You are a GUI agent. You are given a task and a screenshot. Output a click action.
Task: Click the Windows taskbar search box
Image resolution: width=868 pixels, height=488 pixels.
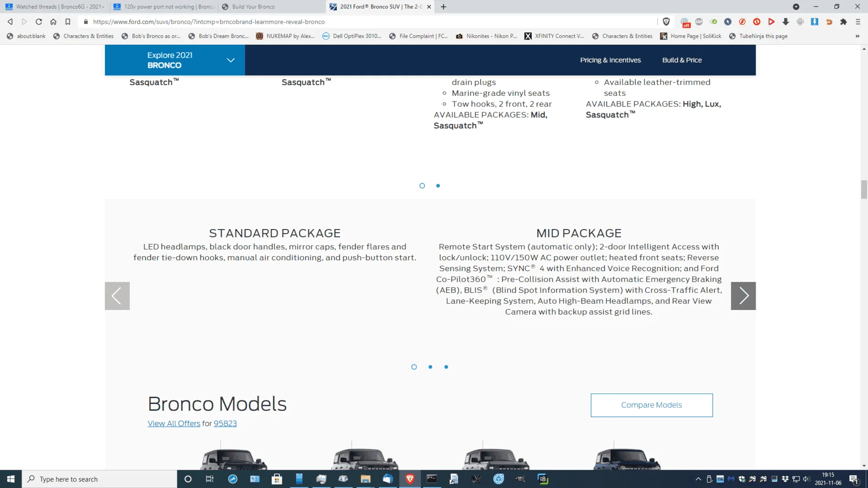[100, 479]
